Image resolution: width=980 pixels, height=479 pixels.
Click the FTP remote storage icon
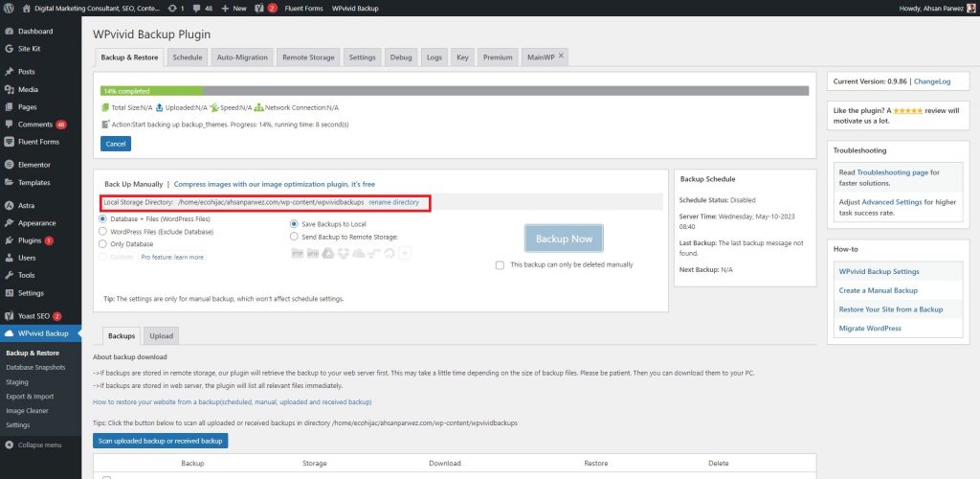point(299,253)
